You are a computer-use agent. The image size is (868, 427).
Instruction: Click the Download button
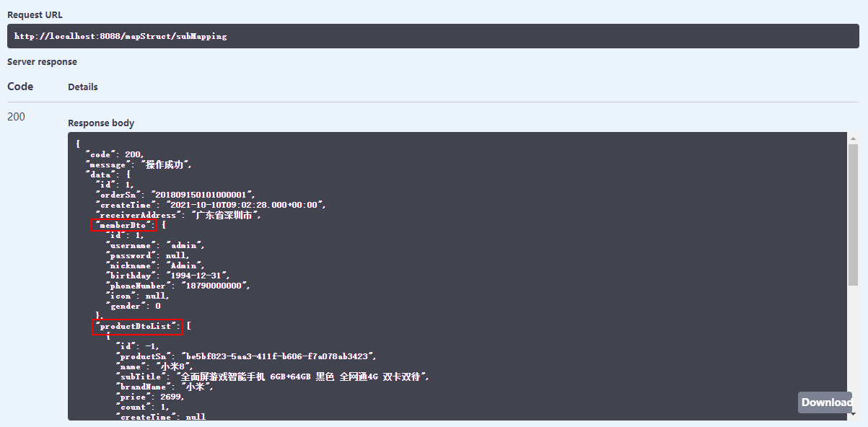click(825, 402)
